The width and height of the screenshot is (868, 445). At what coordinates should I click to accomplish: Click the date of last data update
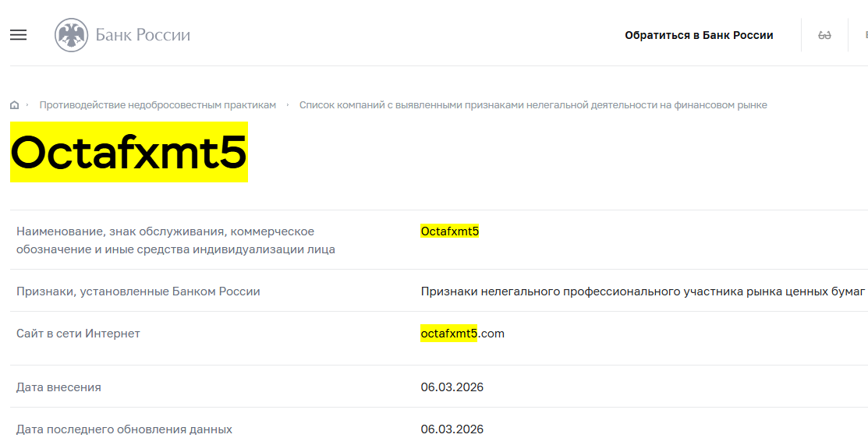click(x=452, y=429)
